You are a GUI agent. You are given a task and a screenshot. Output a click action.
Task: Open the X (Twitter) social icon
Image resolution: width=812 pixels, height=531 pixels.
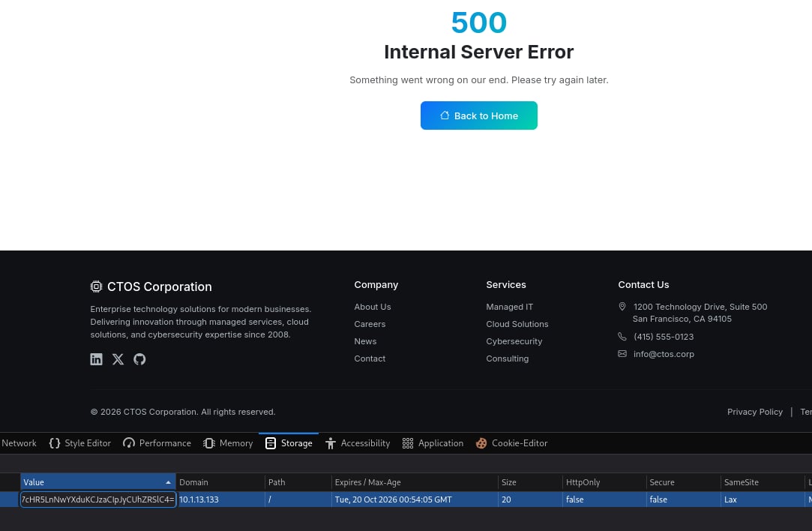click(118, 359)
